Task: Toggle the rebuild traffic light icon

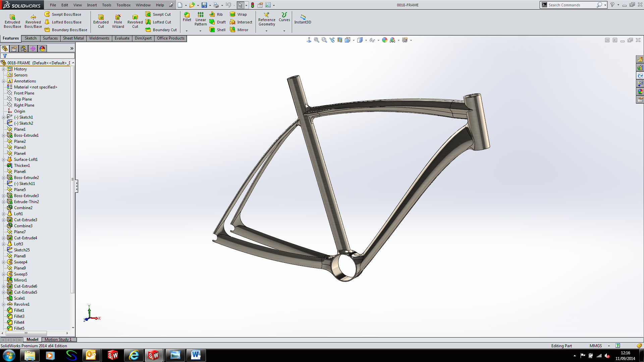Action: pyautogui.click(x=253, y=5)
